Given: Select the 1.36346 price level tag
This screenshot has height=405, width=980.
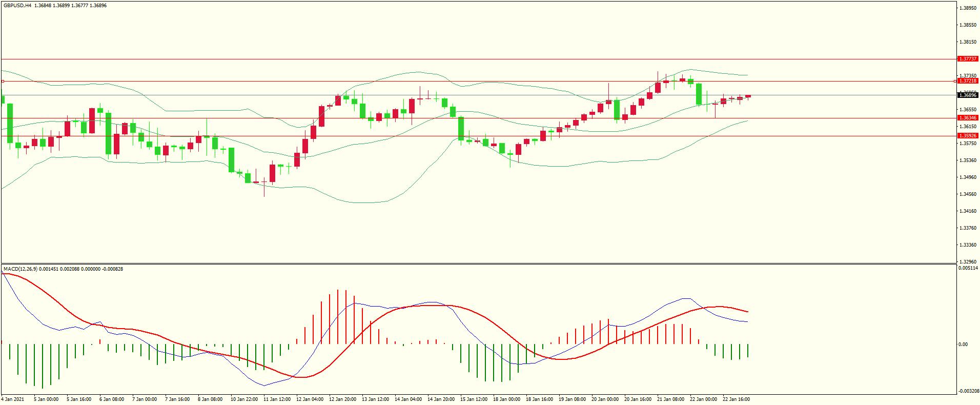Looking at the screenshot, I should click(x=968, y=118).
